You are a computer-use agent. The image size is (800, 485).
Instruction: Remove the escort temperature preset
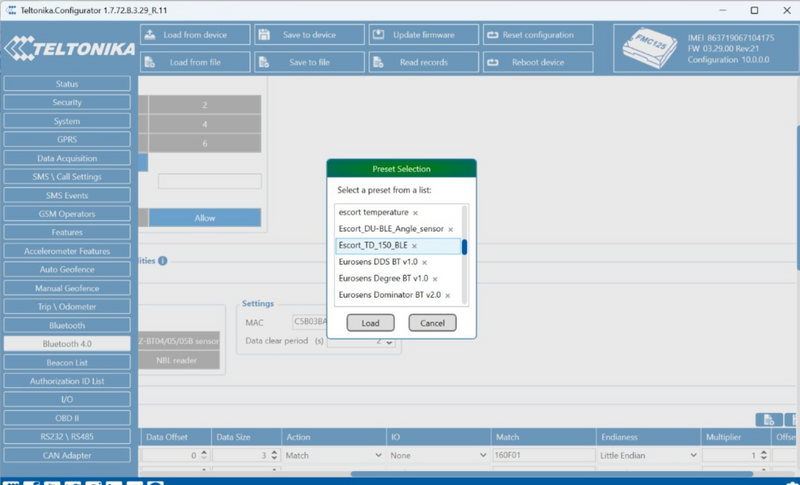point(415,213)
